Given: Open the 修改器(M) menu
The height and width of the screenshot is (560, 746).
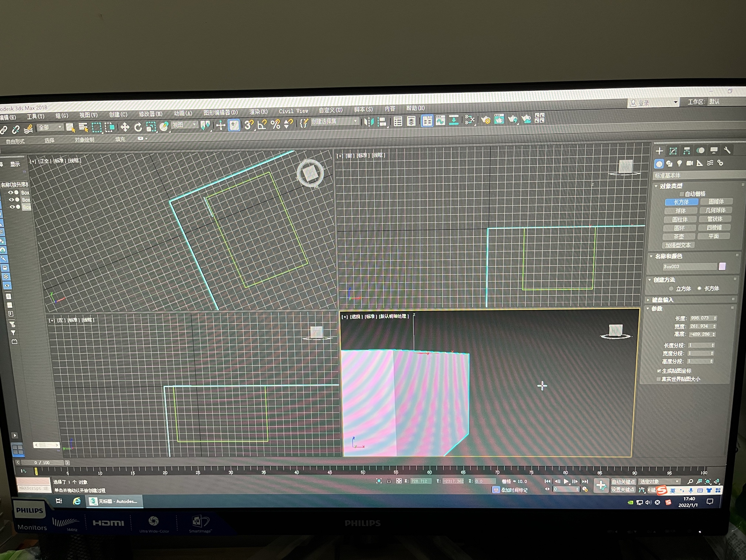Looking at the screenshot, I should (150, 114).
